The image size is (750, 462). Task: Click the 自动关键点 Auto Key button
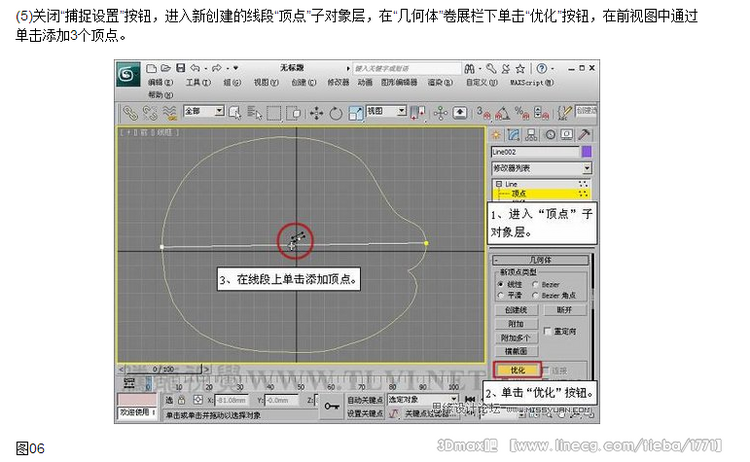[365, 399]
